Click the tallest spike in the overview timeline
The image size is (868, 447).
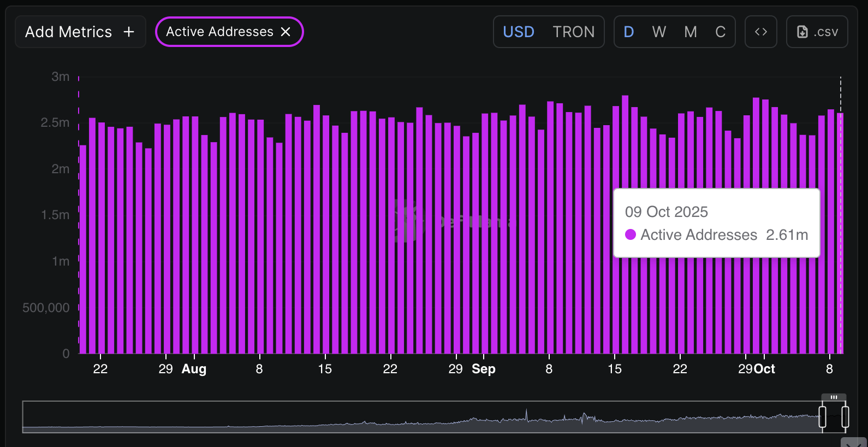point(526,414)
